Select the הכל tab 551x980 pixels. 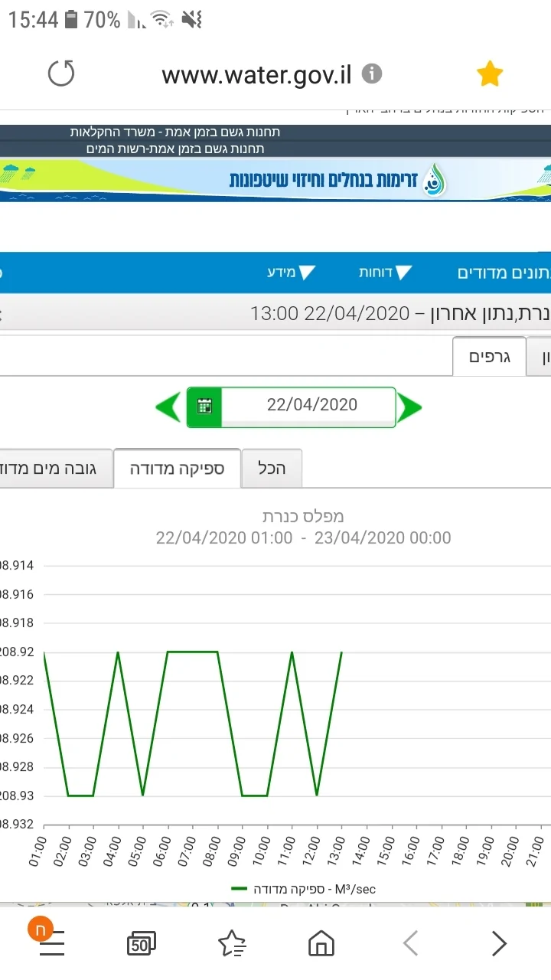pyautogui.click(x=272, y=469)
